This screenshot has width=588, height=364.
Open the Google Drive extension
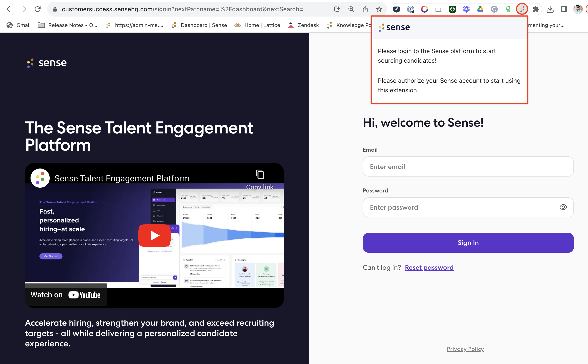point(480,9)
